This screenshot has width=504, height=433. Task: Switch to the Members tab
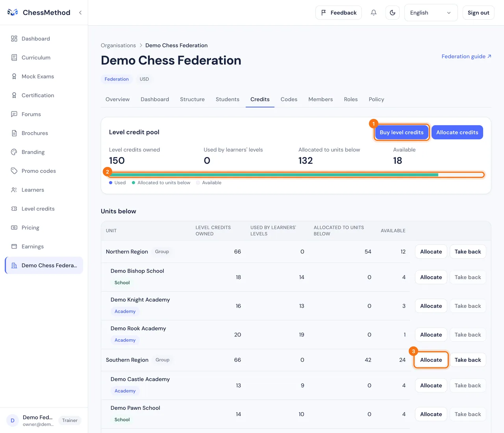321,99
